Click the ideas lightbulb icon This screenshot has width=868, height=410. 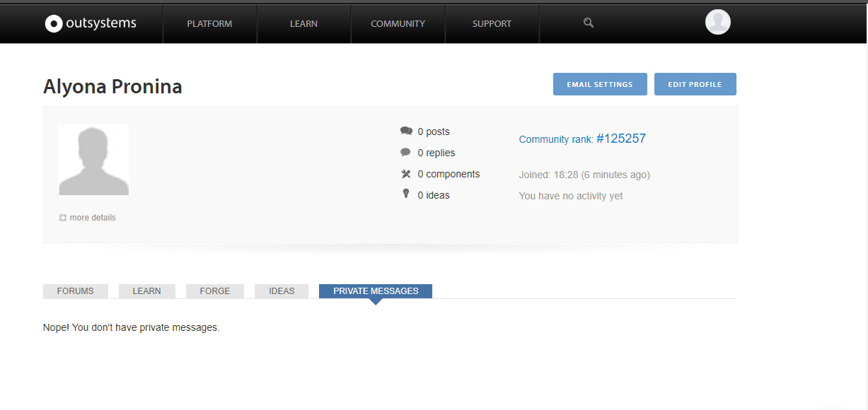(406, 194)
